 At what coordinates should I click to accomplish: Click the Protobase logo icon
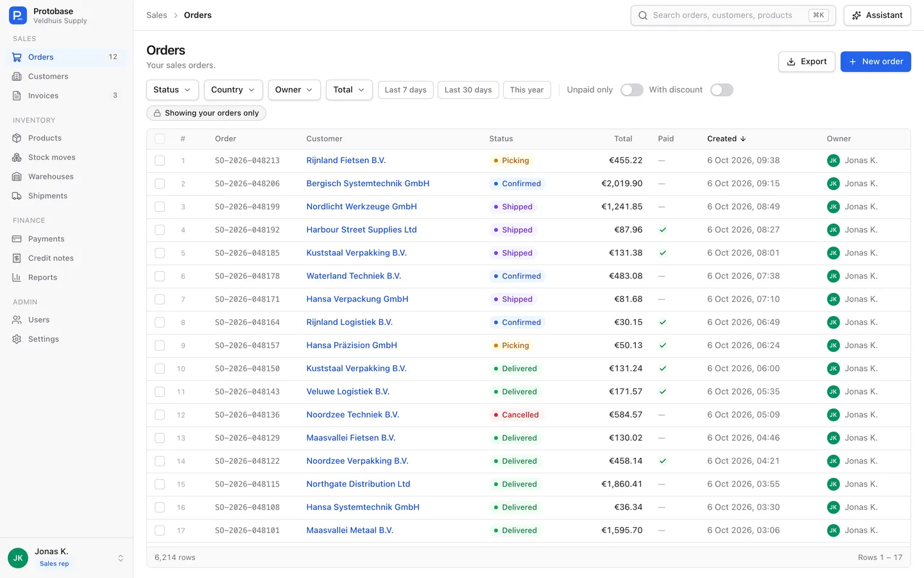click(18, 15)
